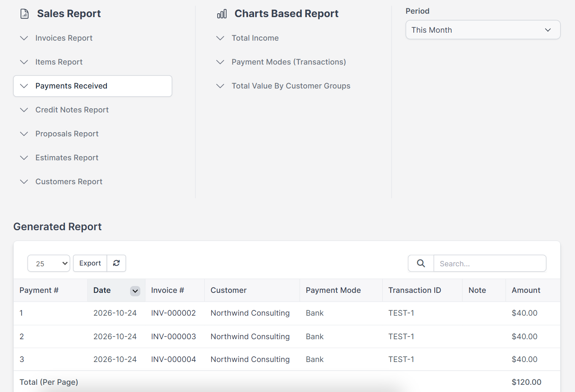Screen dimensions: 575x392
Task: Open the Proposals Report
Action: coord(67,134)
